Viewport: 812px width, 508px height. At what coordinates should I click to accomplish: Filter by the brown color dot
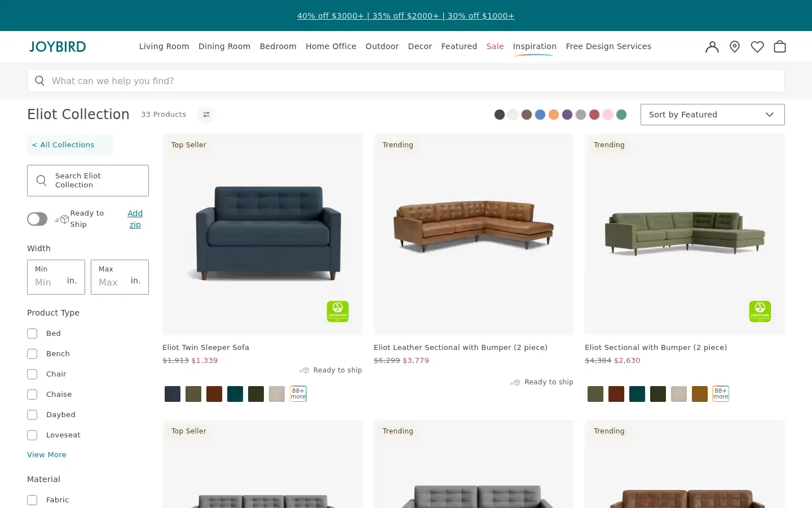[527, 115]
